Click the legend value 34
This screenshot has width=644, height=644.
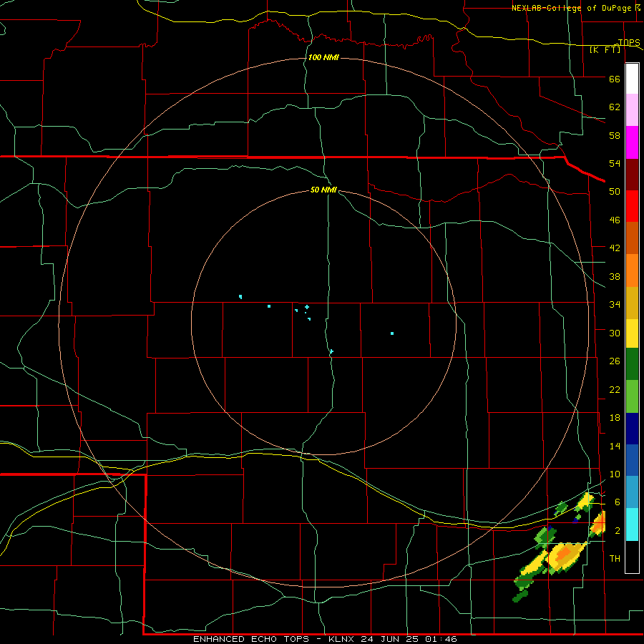[x=615, y=305]
